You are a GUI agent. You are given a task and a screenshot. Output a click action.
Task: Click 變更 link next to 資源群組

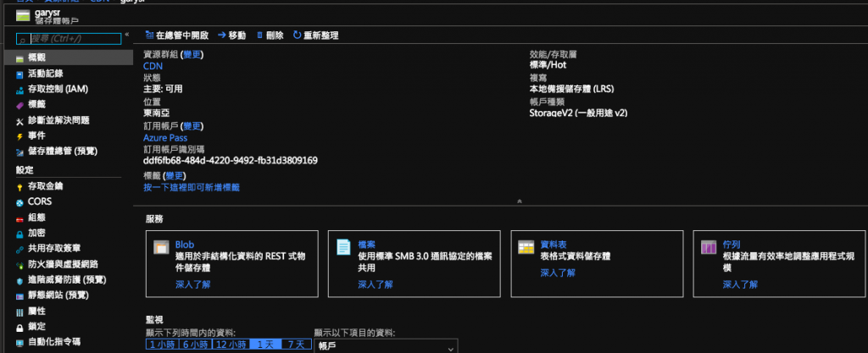192,55
